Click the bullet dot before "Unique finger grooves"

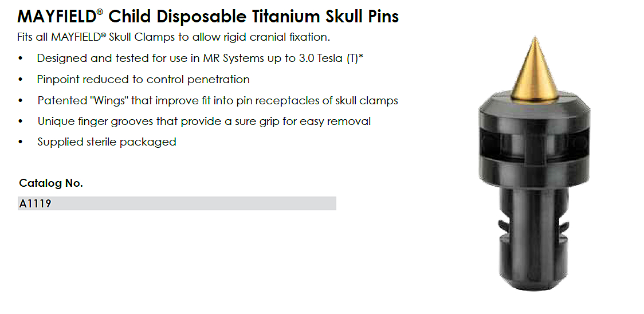coord(21,121)
